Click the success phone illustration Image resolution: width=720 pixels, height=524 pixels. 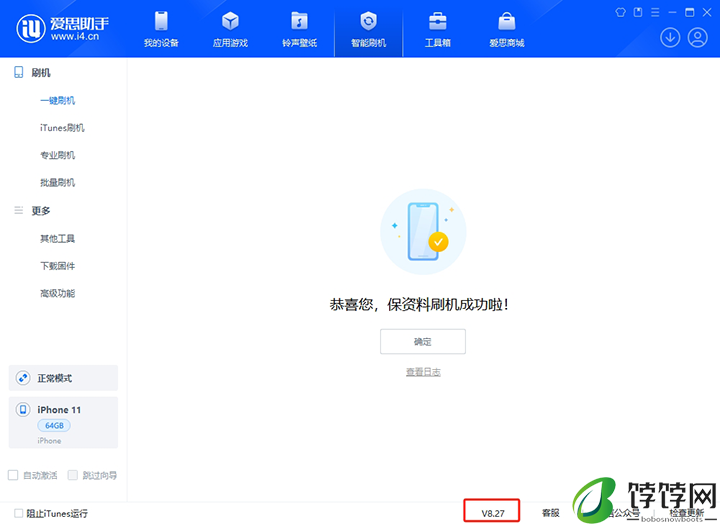(x=423, y=231)
